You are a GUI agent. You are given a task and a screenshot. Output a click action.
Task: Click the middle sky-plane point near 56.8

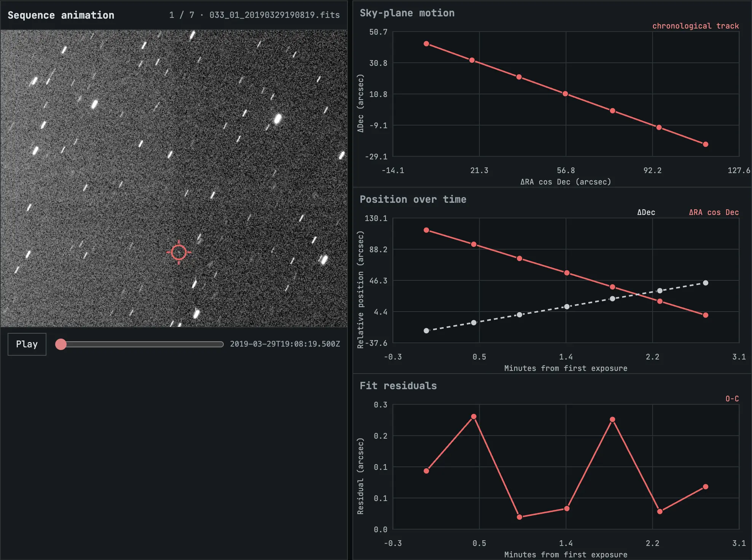(565, 94)
